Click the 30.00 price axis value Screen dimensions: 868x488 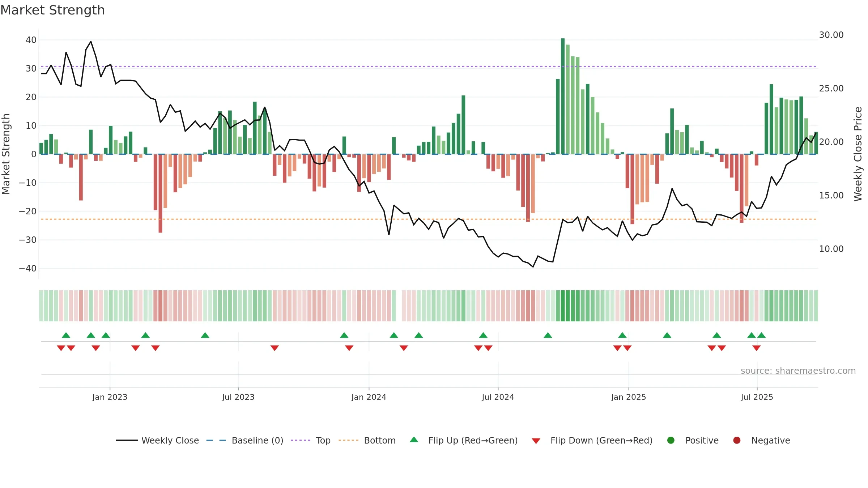[831, 35]
